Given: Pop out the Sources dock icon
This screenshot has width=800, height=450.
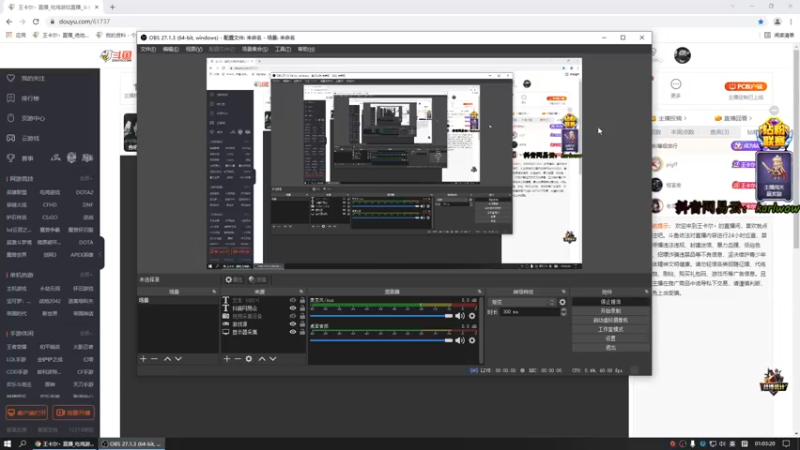Looking at the screenshot, I should (301, 292).
